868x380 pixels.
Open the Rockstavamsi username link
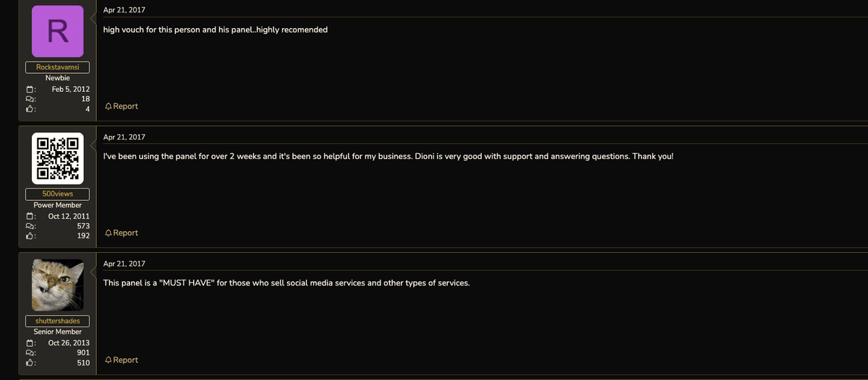tap(58, 67)
